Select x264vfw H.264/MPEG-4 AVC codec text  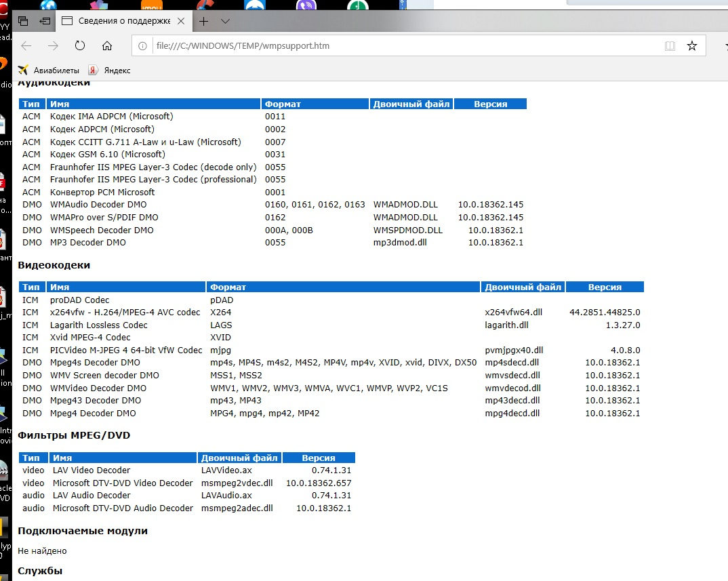coord(125,312)
